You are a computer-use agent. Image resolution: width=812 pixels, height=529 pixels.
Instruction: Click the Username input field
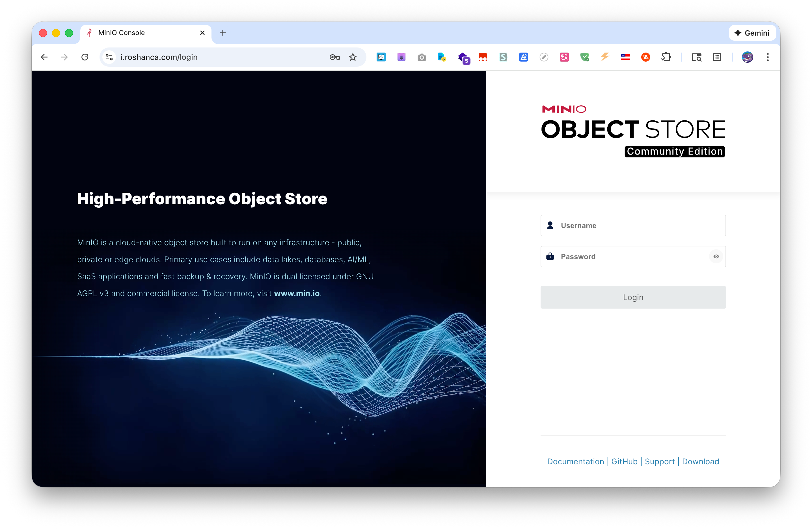pyautogui.click(x=638, y=226)
